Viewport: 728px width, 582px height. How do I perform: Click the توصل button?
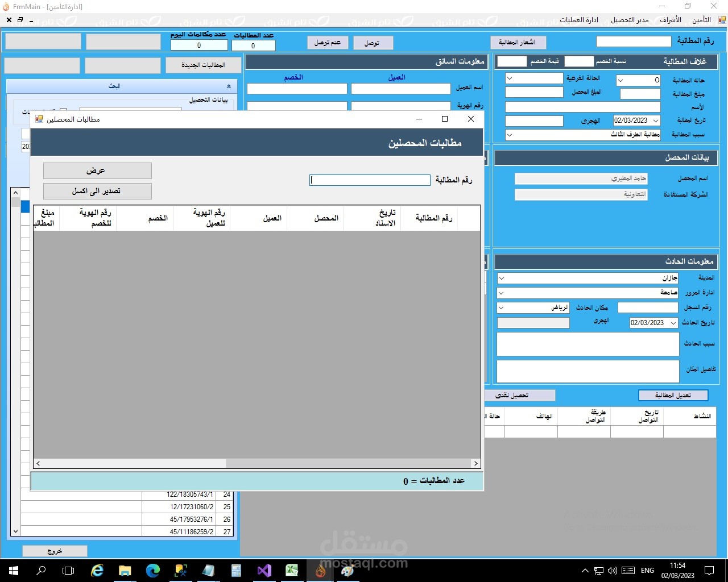[x=374, y=43]
